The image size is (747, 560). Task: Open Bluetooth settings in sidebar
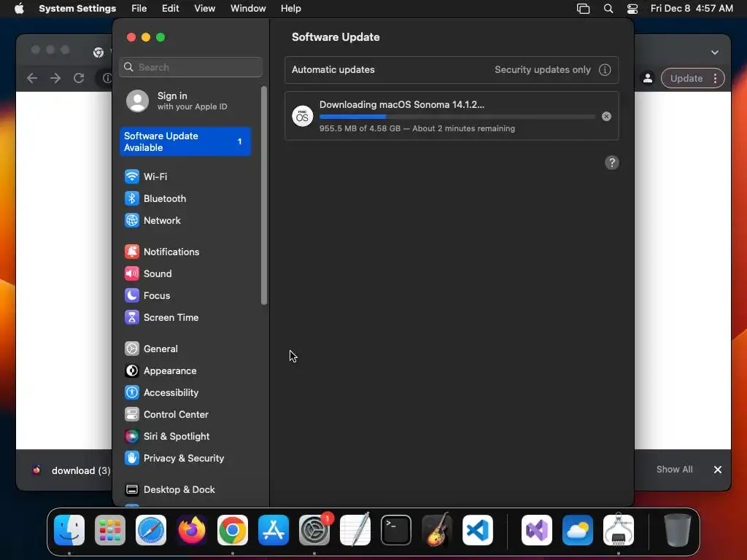(x=185, y=198)
